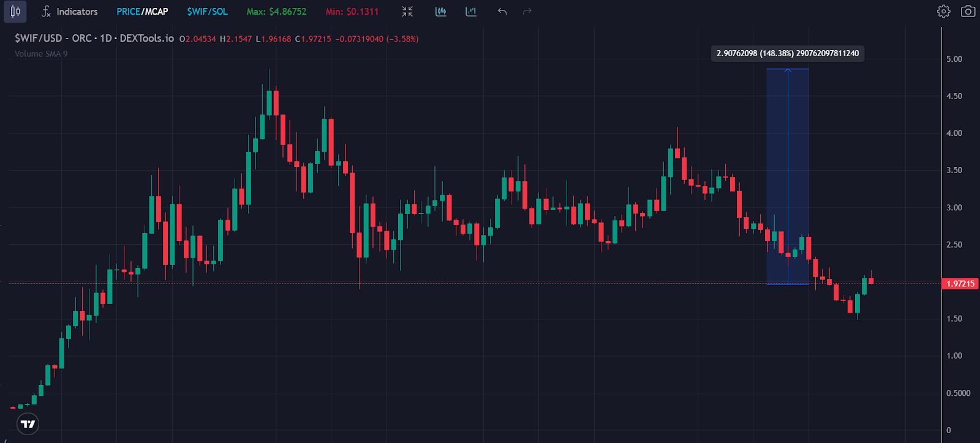Open the Indicators panel
The image size is (980, 443).
70,12
